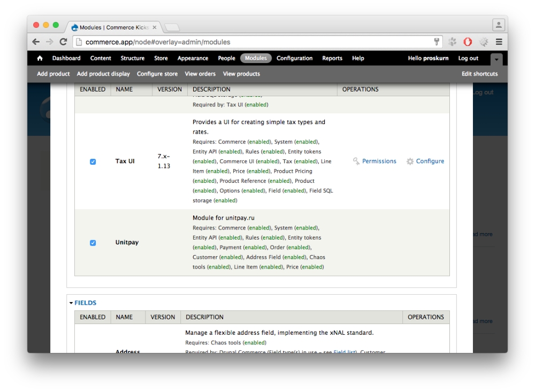Click Configure for Tax UI module
The height and width of the screenshot is (392, 535).
(430, 161)
